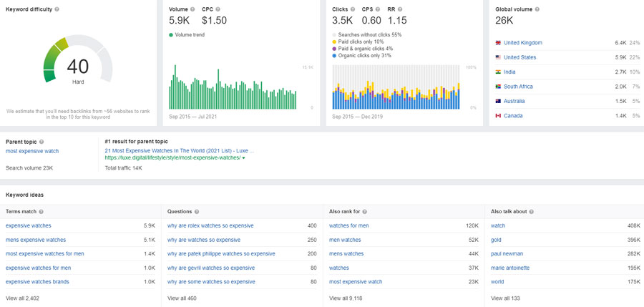Open 'mens expensive watches' keyword
This screenshot has width=644, height=307.
point(36,240)
